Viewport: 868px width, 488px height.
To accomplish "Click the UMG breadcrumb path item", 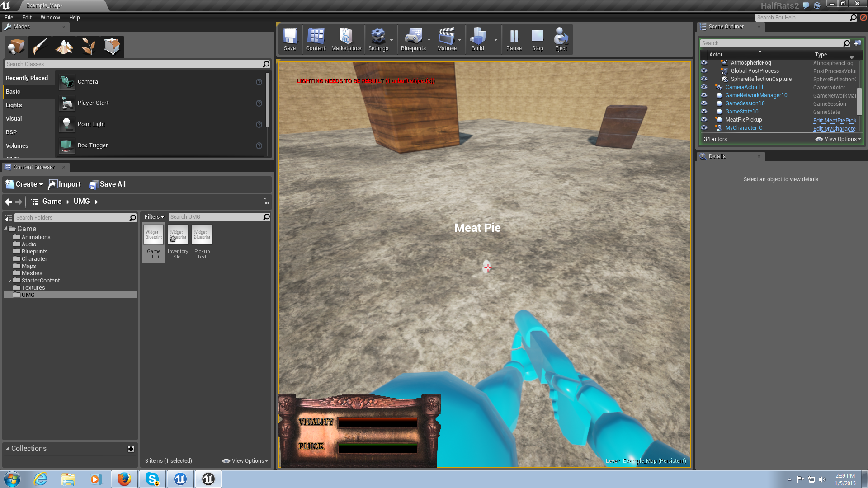I will (81, 202).
